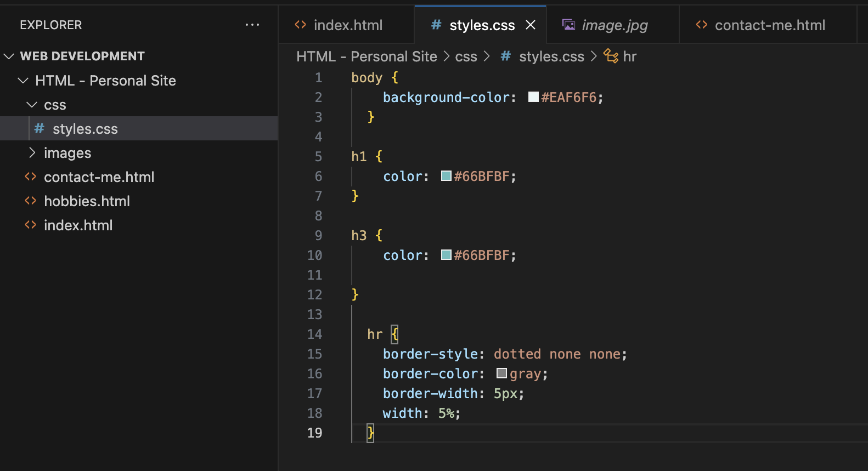Open styles.css from the Explorer tree
This screenshot has height=471, width=868.
coord(139,128)
